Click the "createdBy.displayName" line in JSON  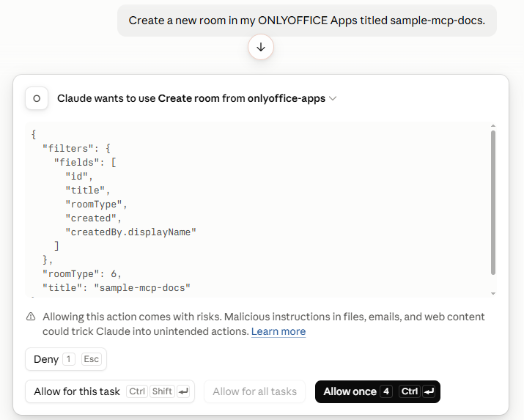(x=130, y=232)
